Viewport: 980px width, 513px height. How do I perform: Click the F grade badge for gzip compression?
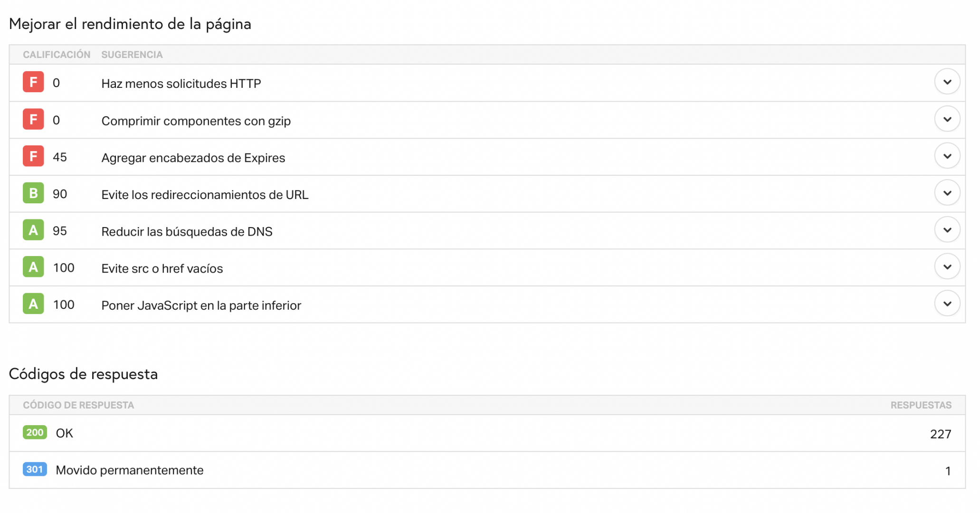pos(33,119)
